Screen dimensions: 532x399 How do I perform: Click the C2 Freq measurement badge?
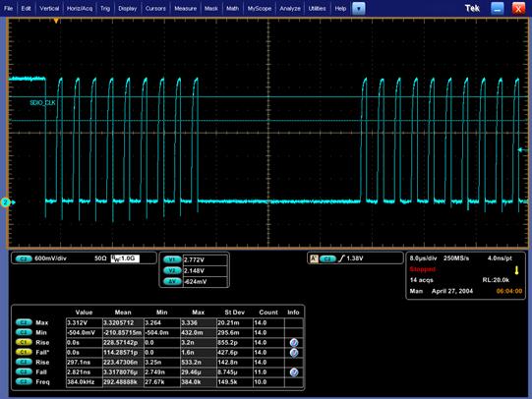point(24,381)
